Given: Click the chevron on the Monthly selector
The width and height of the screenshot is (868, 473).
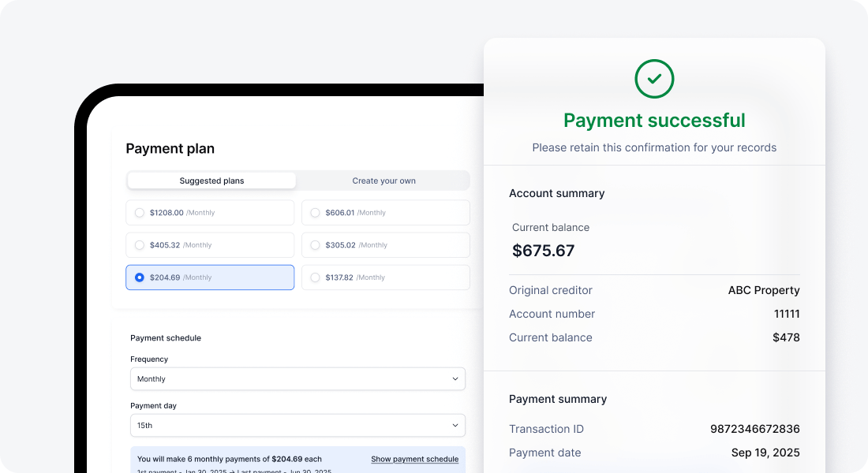Looking at the screenshot, I should point(455,378).
